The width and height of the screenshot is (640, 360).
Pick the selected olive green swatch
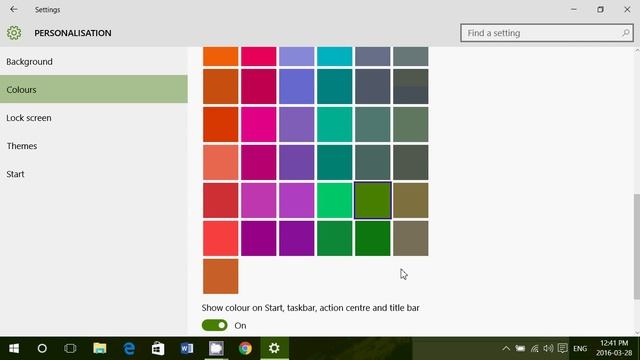click(x=373, y=200)
